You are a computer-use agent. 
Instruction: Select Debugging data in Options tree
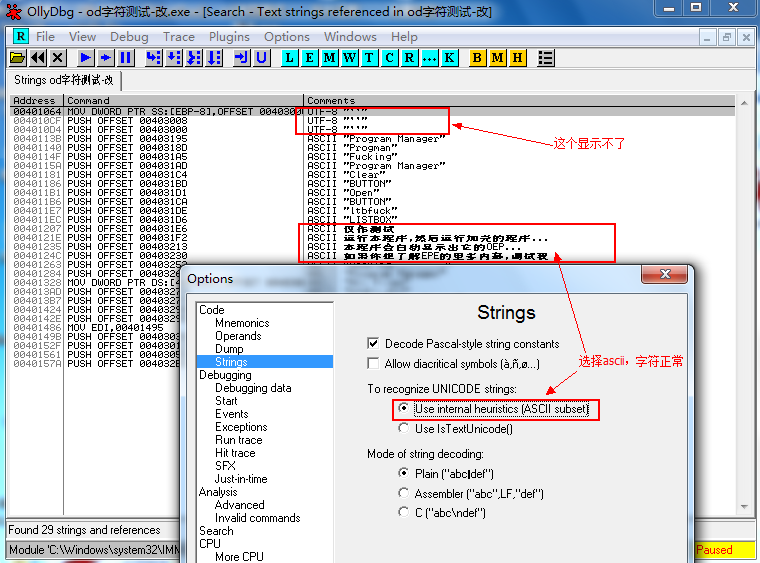tap(253, 388)
